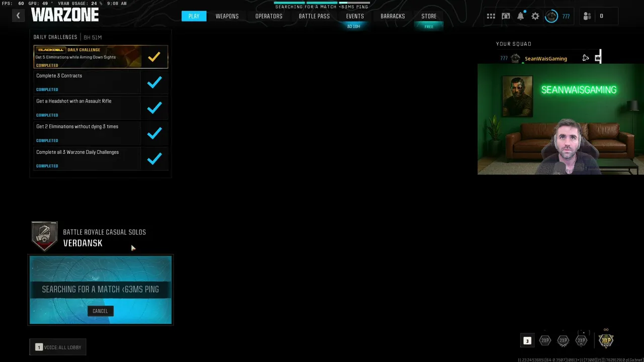Switch to the Play tab
The width and height of the screenshot is (644, 362).
(194, 16)
